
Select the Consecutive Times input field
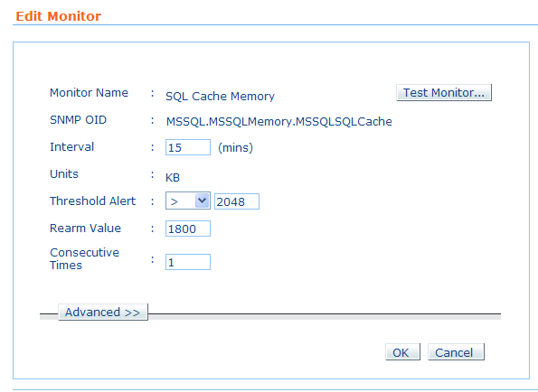[188, 262]
